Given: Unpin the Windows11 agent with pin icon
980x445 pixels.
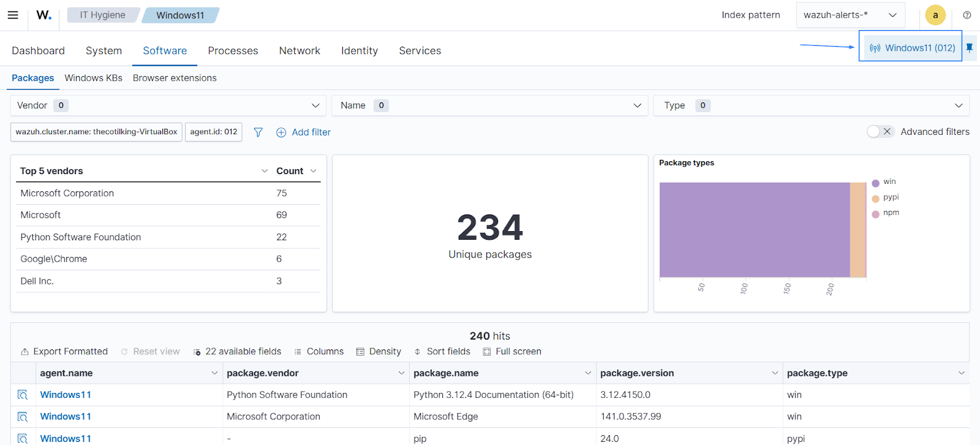Looking at the screenshot, I should [x=970, y=48].
